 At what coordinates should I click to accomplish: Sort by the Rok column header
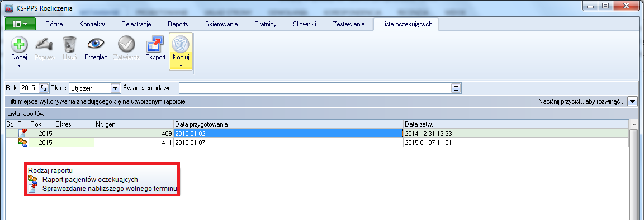tap(41, 124)
